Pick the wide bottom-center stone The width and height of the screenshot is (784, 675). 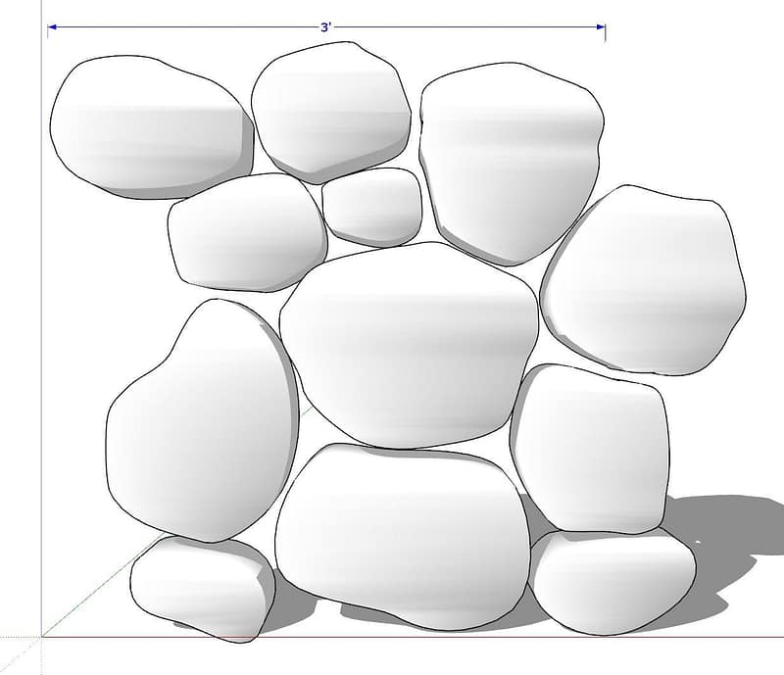click(x=402, y=534)
